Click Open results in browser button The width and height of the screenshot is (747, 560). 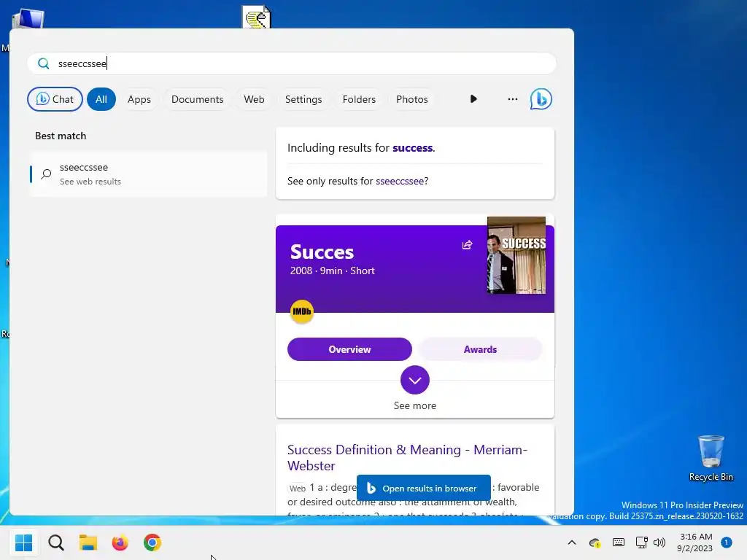coord(424,488)
